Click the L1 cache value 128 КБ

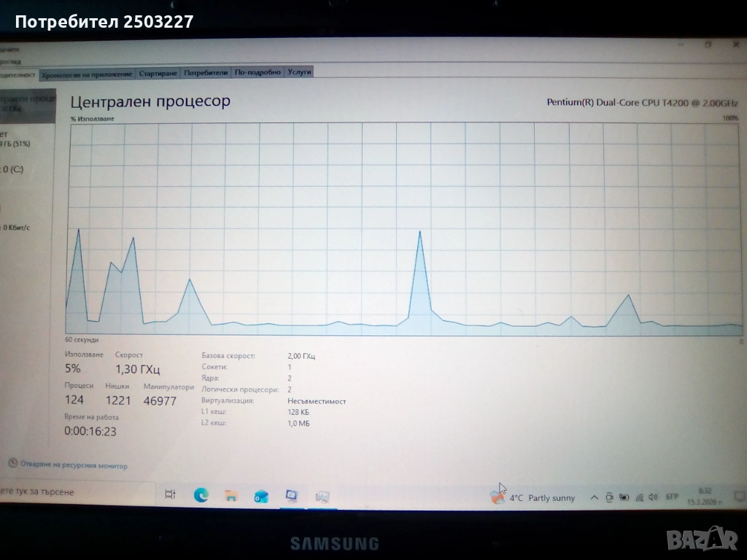point(298,412)
